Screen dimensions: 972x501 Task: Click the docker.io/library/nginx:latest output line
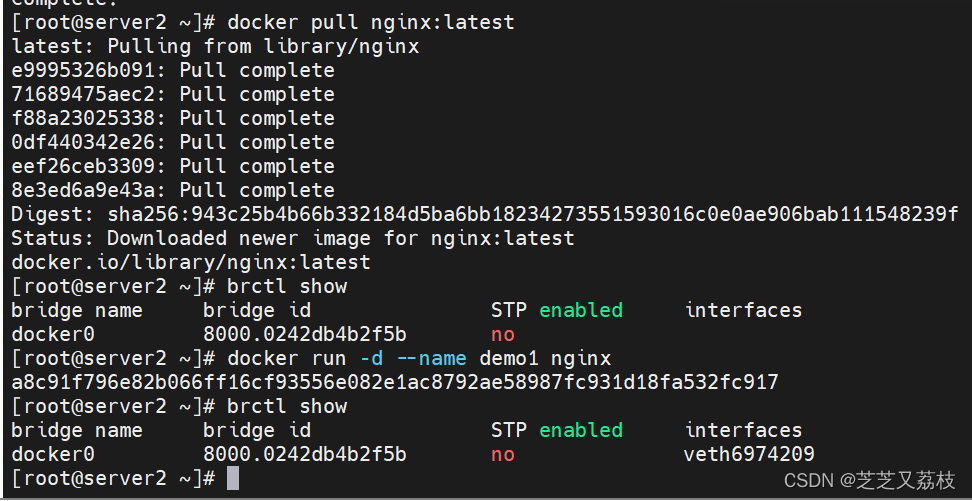(190, 262)
